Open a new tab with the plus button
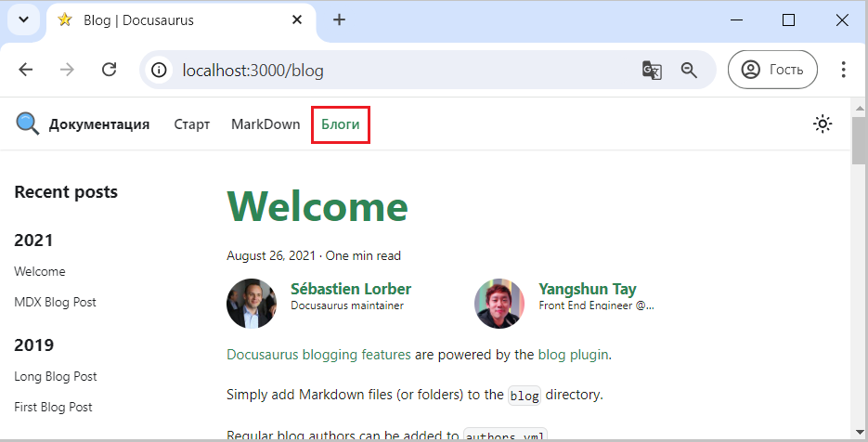 [x=340, y=20]
